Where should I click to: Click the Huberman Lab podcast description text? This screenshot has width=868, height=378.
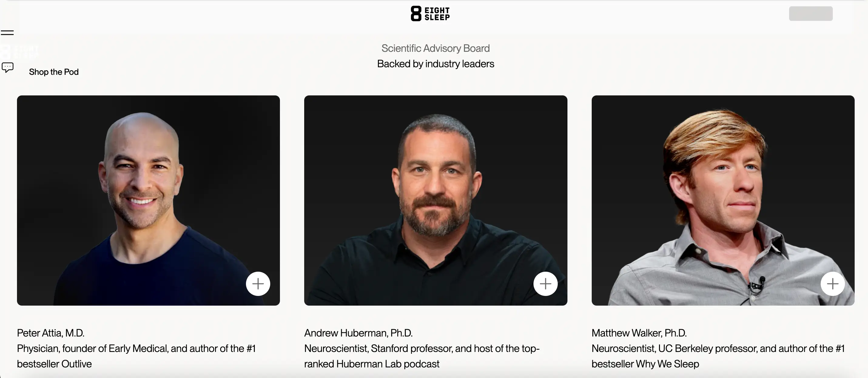422,356
